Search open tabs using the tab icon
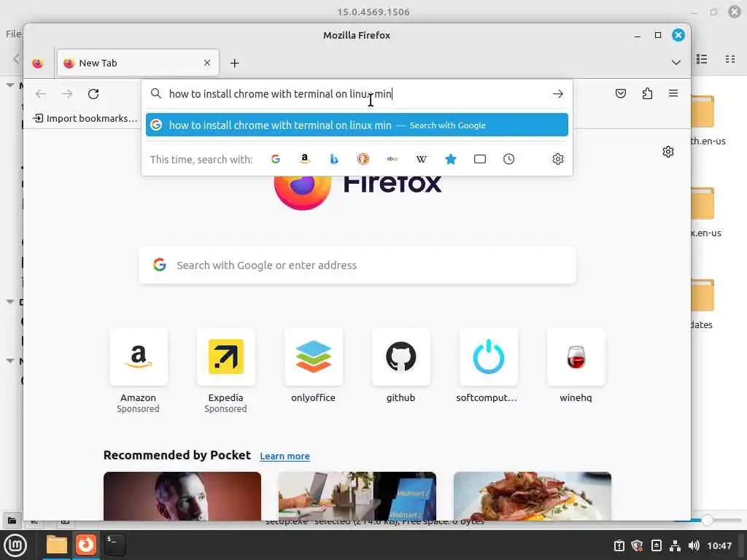Viewport: 747px width, 560px height. [480, 159]
